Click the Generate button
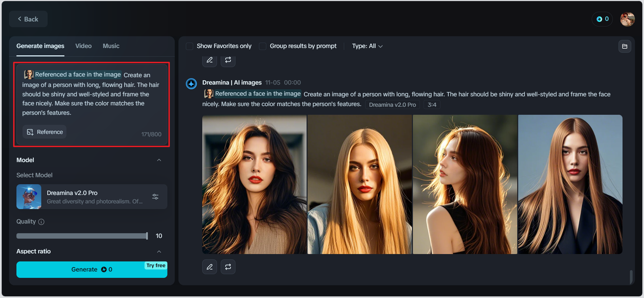The height and width of the screenshot is (298, 644). pos(92,269)
